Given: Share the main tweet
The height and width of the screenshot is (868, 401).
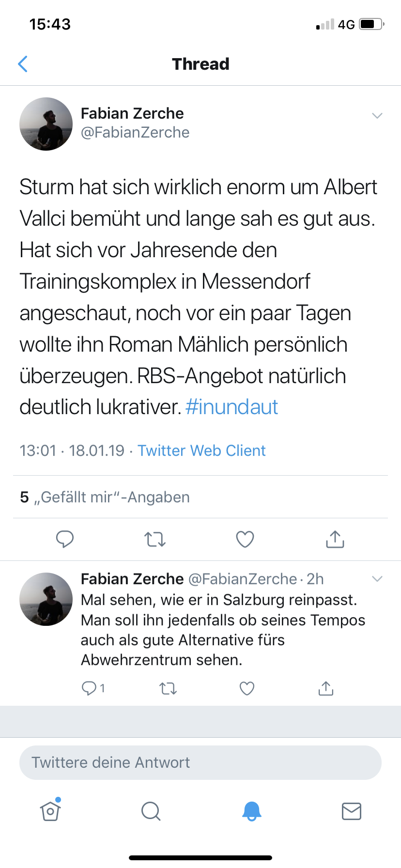Looking at the screenshot, I should (335, 539).
